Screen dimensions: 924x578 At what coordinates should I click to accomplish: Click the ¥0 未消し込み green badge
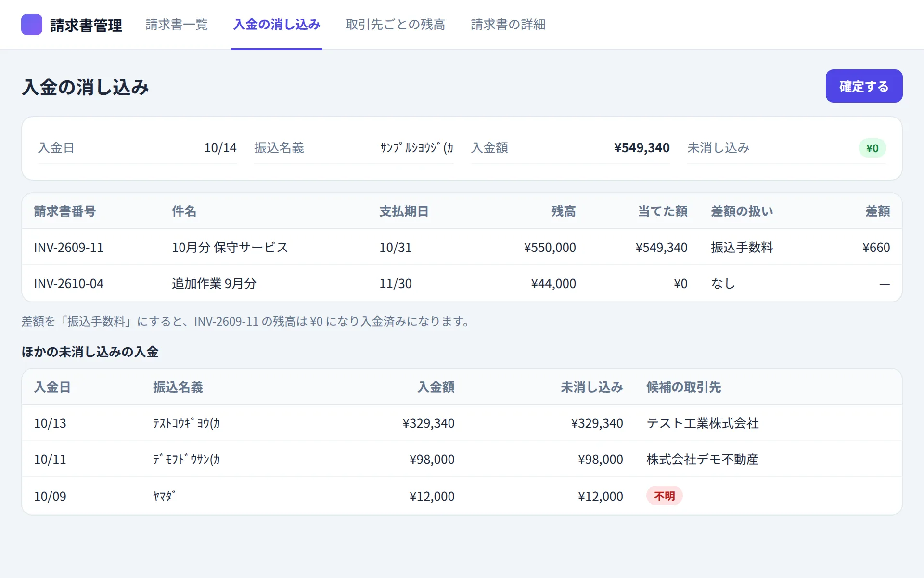pos(872,148)
